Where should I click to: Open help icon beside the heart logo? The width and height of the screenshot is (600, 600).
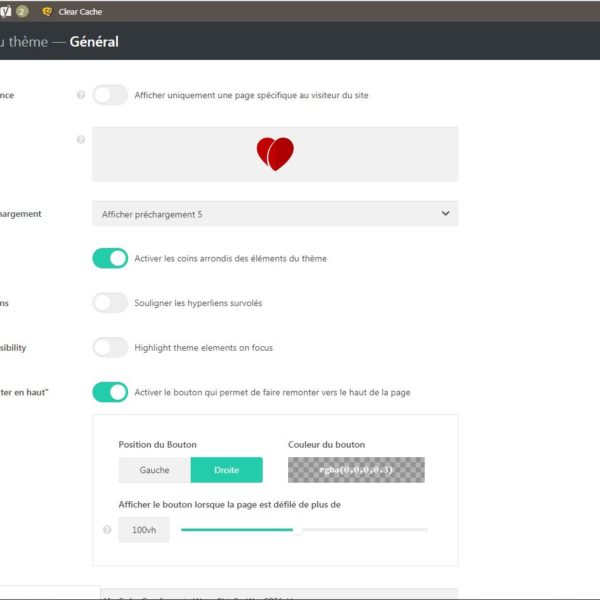(81, 139)
